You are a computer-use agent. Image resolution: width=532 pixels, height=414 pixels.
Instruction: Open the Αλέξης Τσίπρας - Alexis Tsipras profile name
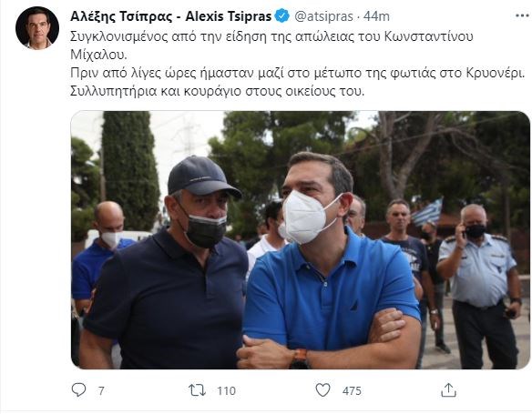coord(170,16)
